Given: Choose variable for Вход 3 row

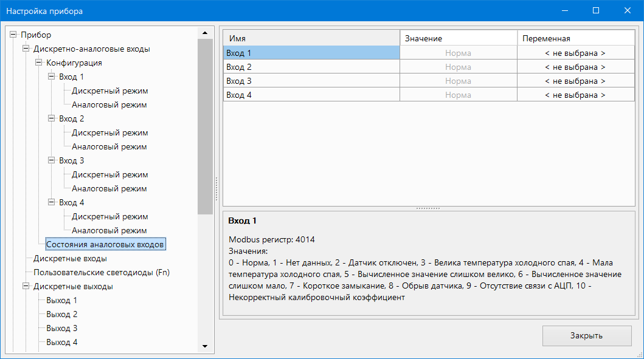Looking at the screenshot, I should [x=575, y=81].
